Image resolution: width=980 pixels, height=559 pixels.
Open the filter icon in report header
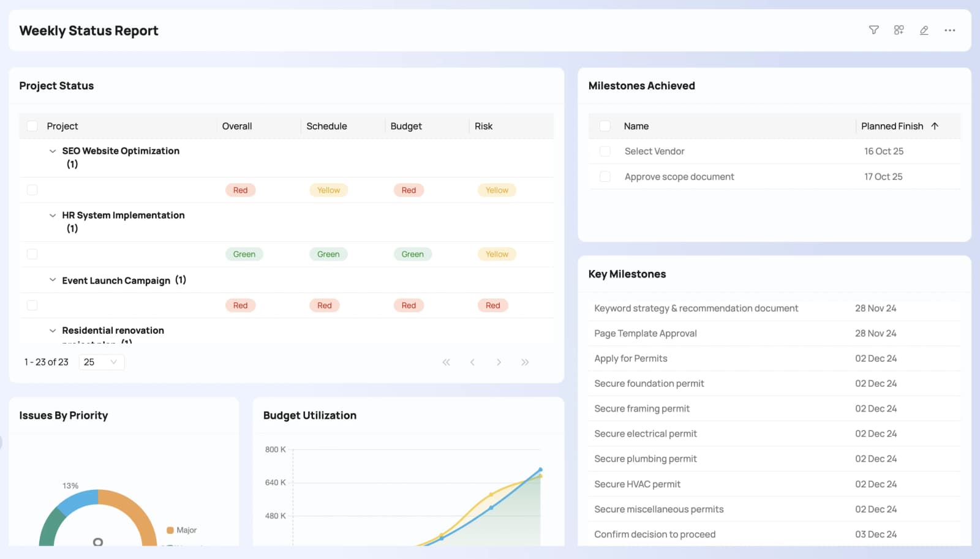pos(873,30)
